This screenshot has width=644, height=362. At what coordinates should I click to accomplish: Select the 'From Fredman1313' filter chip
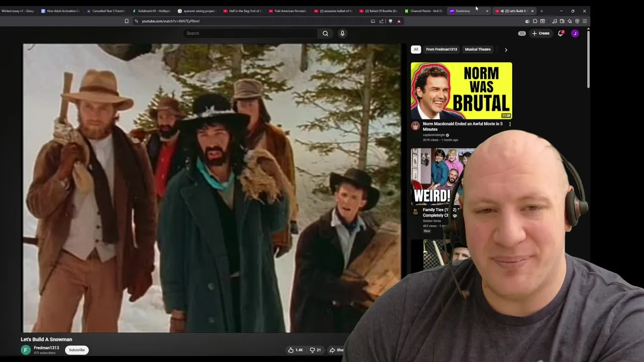click(x=441, y=49)
